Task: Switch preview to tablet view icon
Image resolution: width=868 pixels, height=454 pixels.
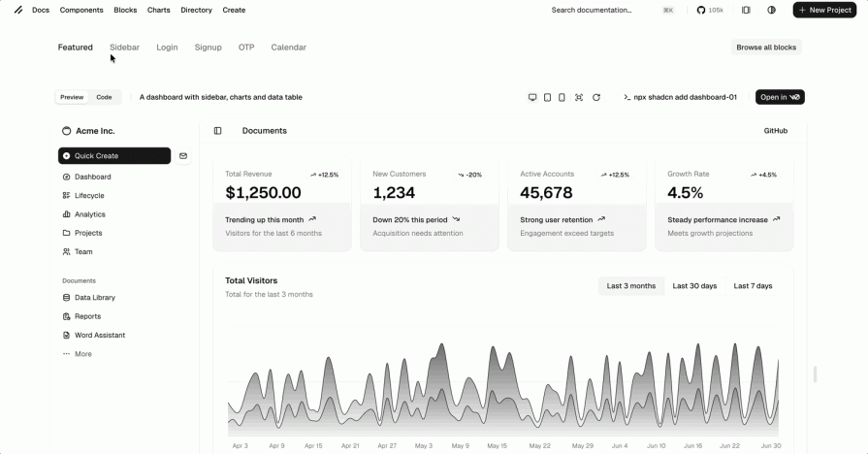Action: click(547, 97)
